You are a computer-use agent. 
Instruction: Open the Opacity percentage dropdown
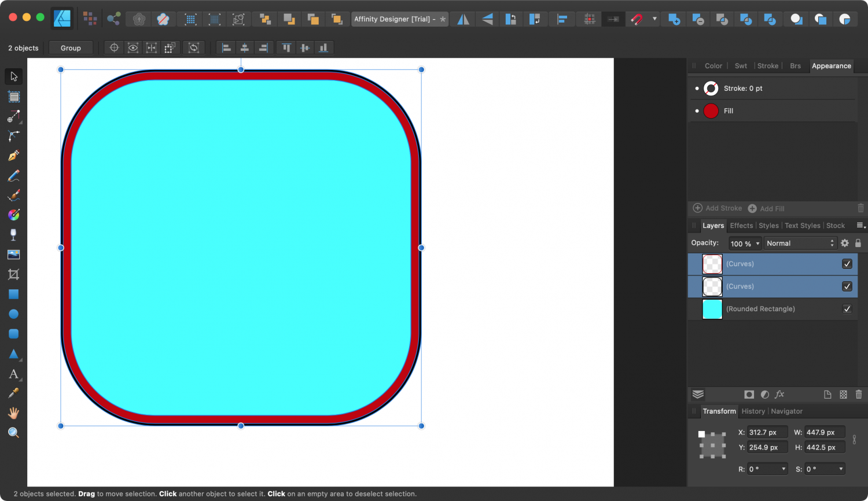745,243
